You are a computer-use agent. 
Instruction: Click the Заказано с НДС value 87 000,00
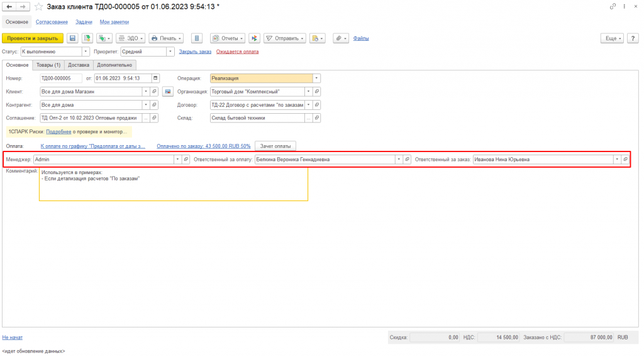589,338
